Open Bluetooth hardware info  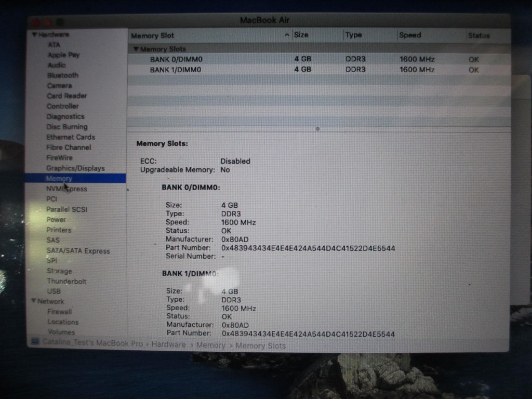pyautogui.click(x=63, y=75)
